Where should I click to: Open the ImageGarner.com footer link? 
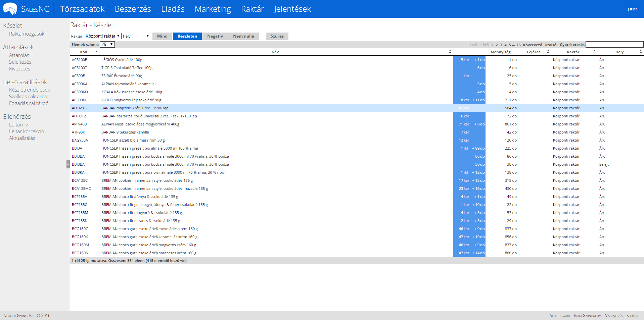(x=587, y=316)
